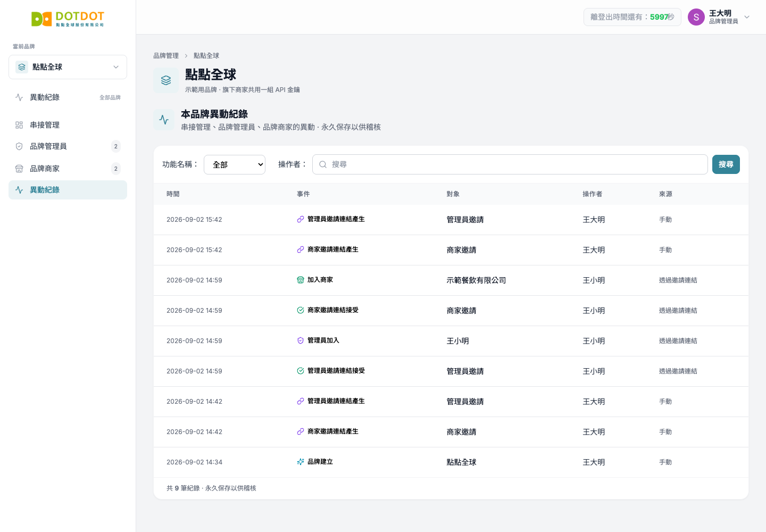Expand user menu chevron next to 王大明
766x532 pixels.
[x=747, y=17]
